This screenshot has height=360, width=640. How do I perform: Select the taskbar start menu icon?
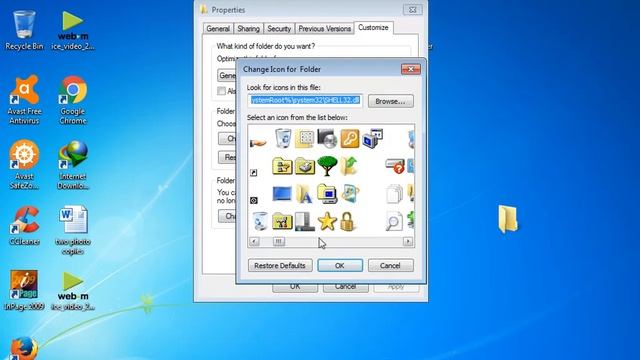point(304,221)
